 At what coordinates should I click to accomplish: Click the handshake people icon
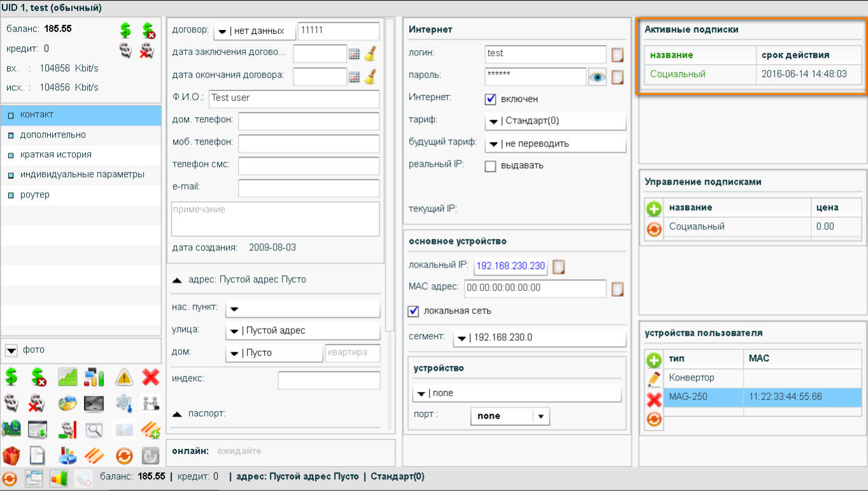pos(150,404)
